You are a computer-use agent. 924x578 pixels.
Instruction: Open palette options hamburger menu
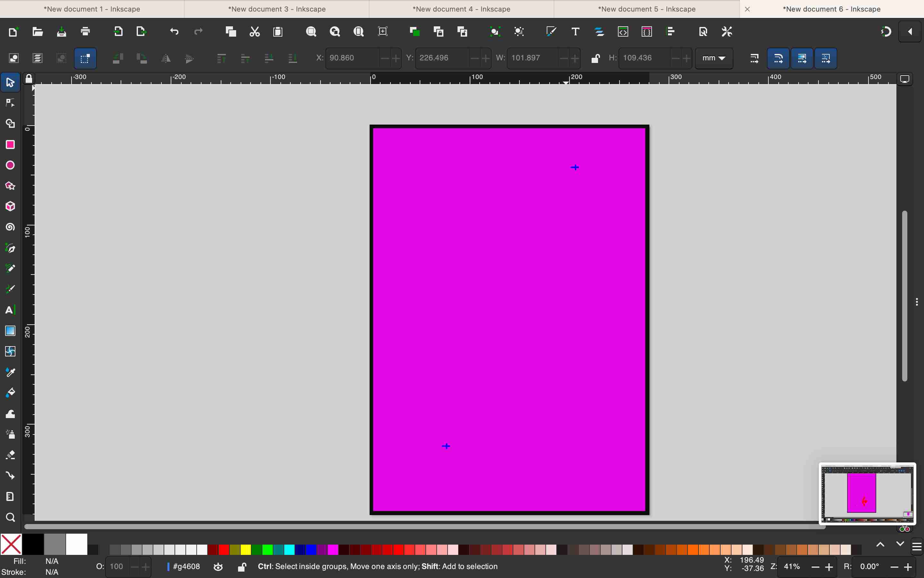[917, 546]
